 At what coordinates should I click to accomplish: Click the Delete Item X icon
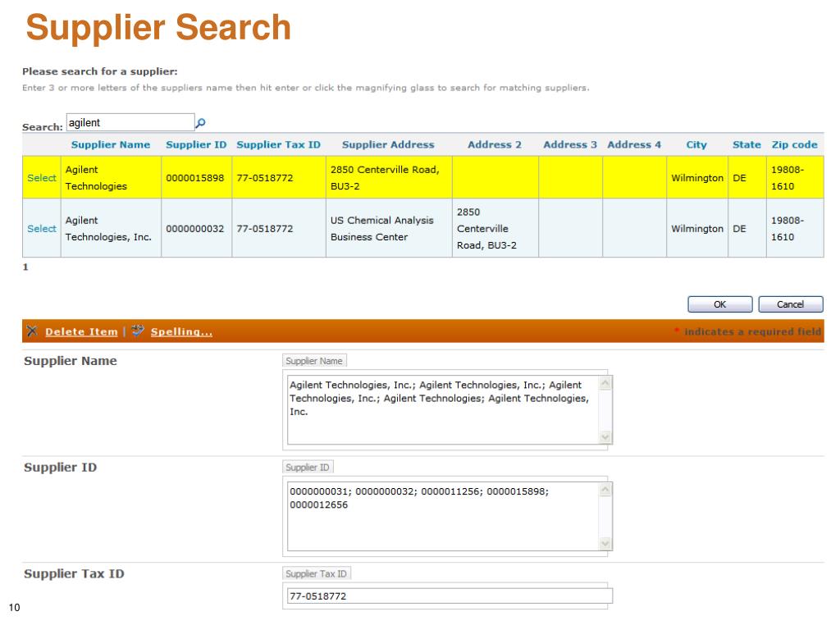[x=32, y=331]
